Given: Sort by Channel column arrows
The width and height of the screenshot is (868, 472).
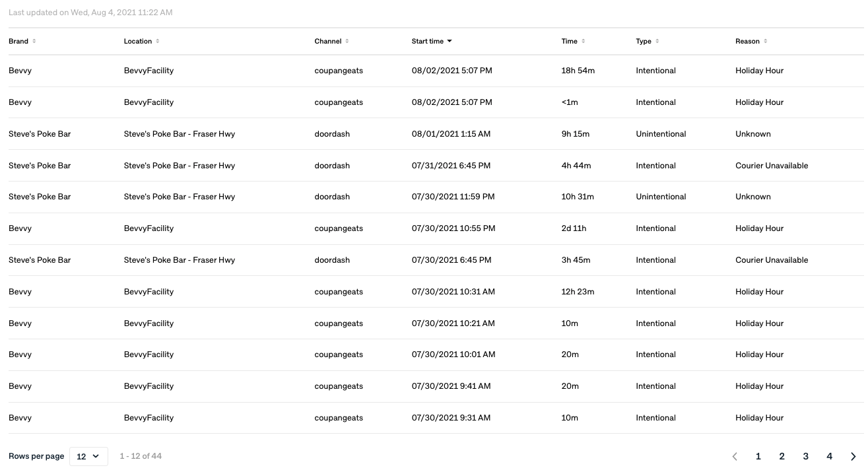Looking at the screenshot, I should click(x=347, y=41).
